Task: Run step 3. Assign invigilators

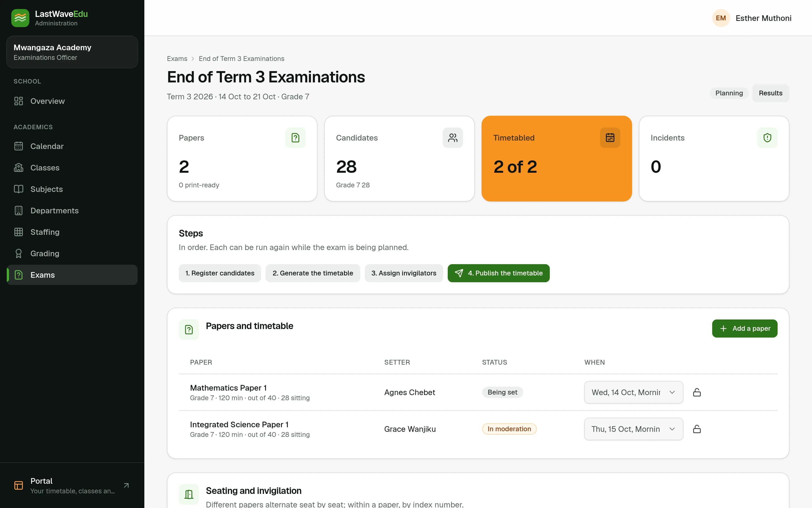Action: pyautogui.click(x=404, y=273)
